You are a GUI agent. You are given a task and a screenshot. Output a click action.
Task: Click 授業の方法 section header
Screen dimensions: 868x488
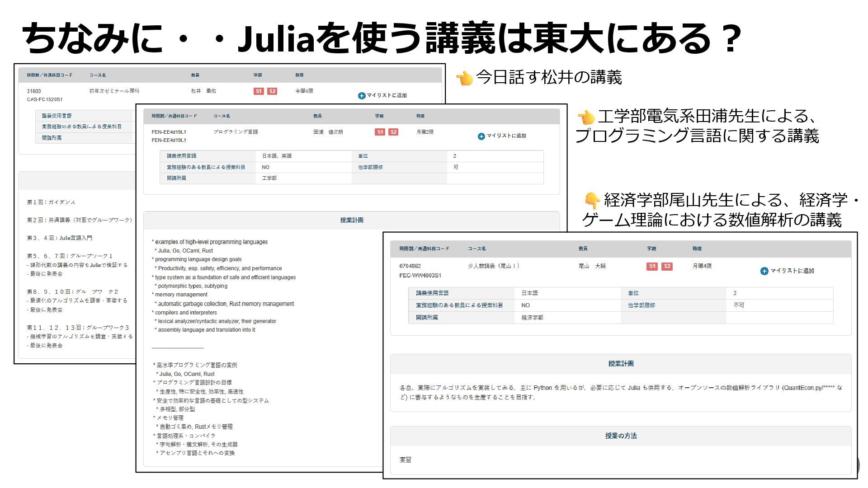coord(621,436)
